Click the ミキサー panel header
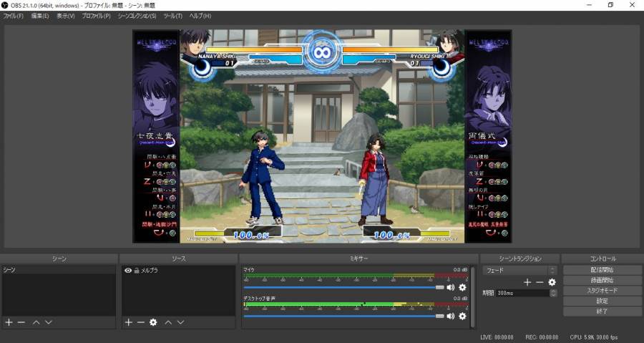 click(358, 259)
